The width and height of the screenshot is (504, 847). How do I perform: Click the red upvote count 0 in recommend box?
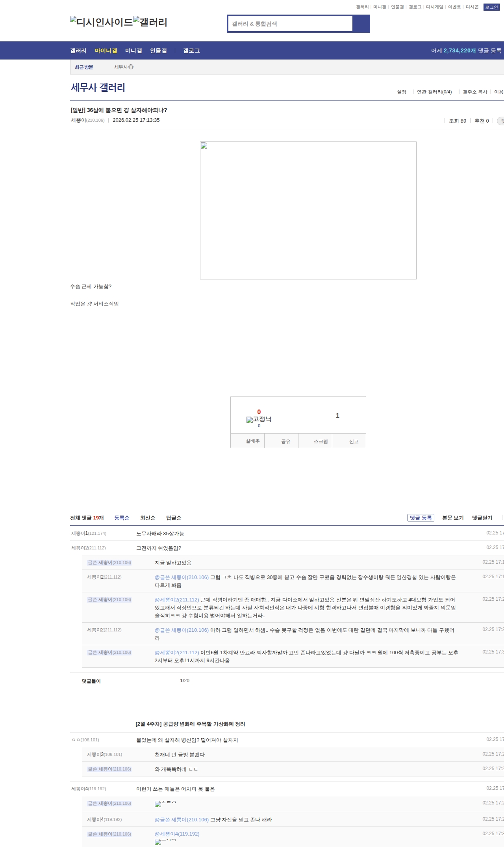[x=259, y=412]
